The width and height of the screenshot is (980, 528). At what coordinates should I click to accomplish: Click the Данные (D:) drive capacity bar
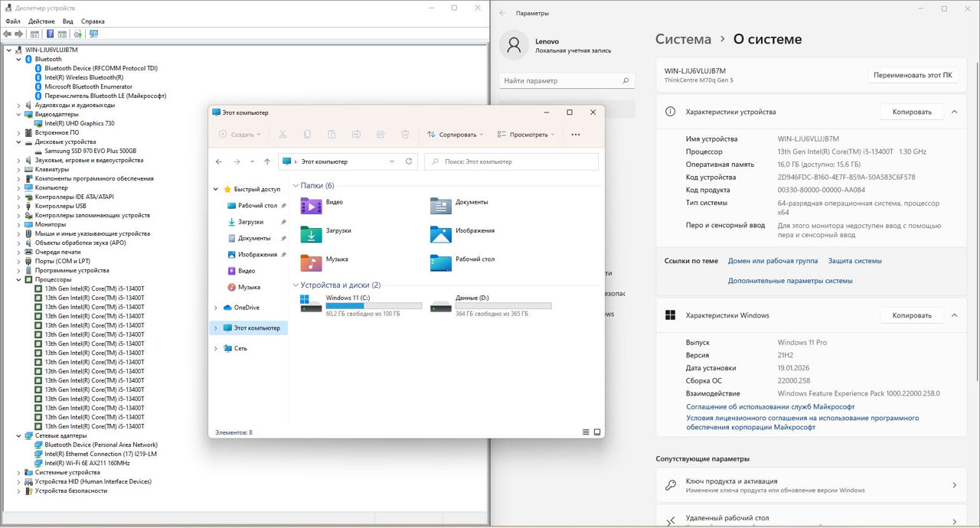(x=503, y=305)
